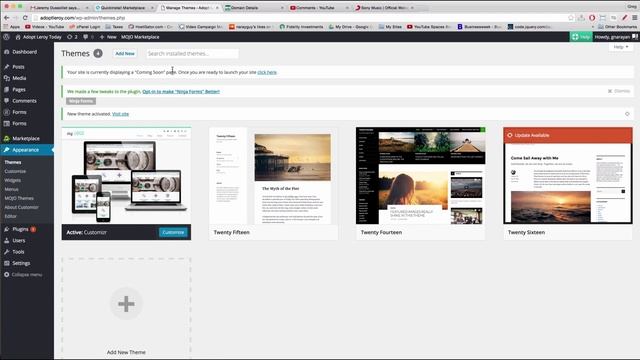Viewport: 640px width, 360px height.
Task: Open the comments bubble in admin bar
Action: pos(88,37)
